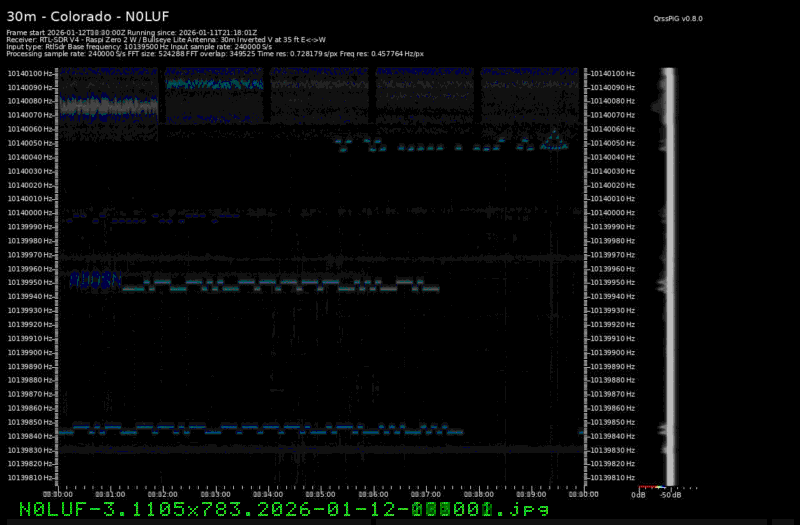Click the bright blue signal burst near 10139950 Hz
This screenshot has width=800, height=525.
click(x=88, y=282)
